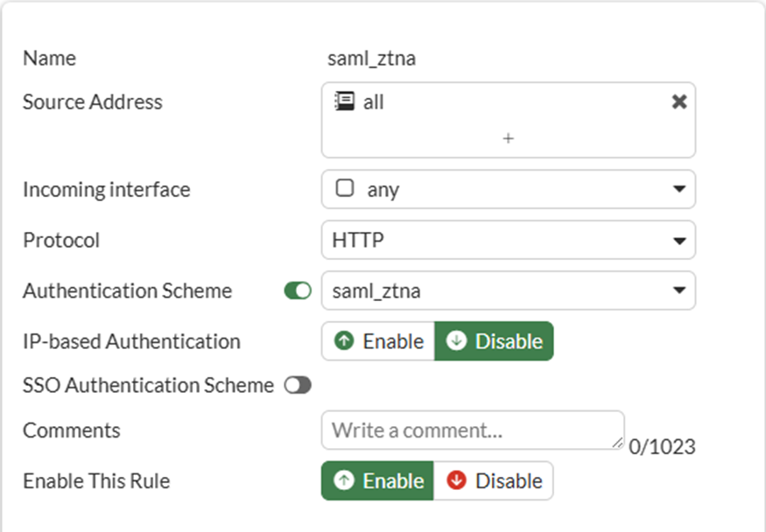This screenshot has height=532, width=766.
Task: Click the interface square icon next to 'any'
Action: [x=345, y=188]
